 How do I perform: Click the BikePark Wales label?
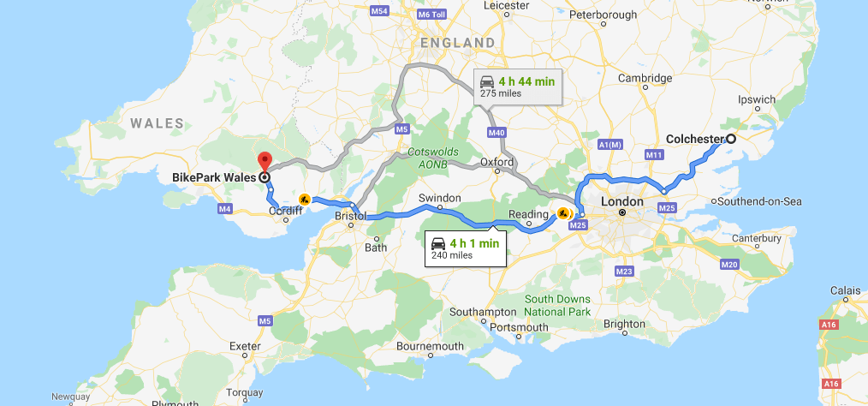[214, 178]
